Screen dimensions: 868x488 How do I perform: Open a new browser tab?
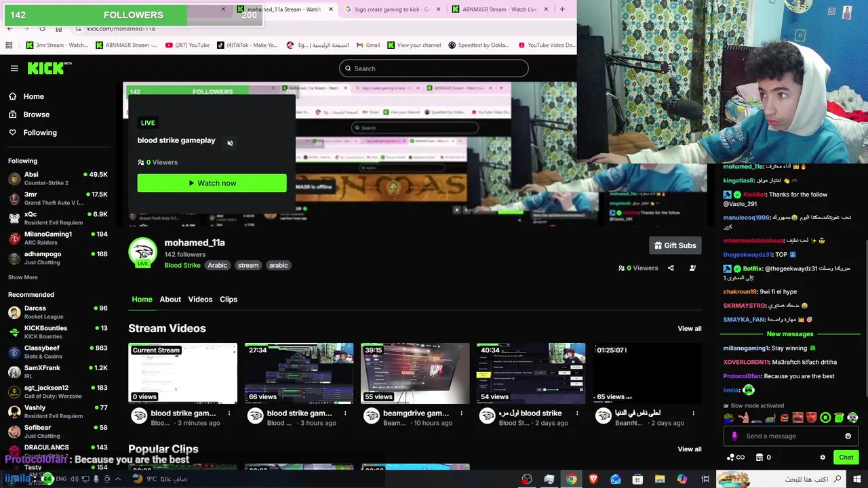click(562, 9)
